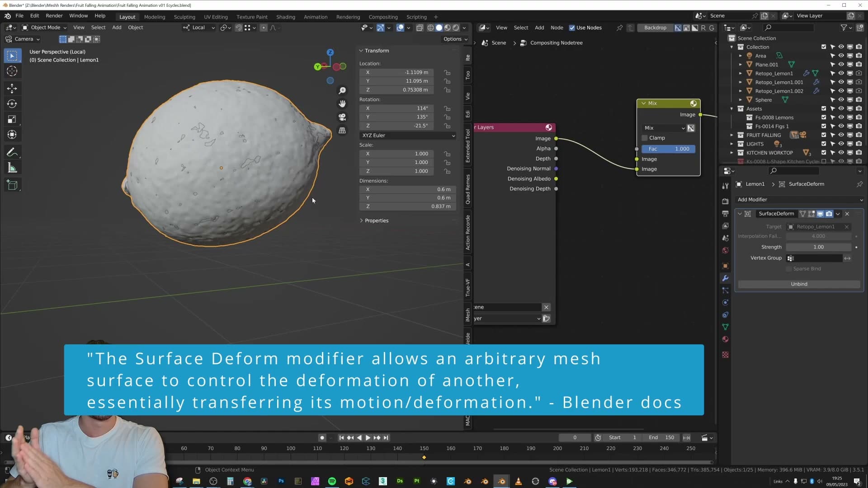Open the Object Mode dropdown

44,28
